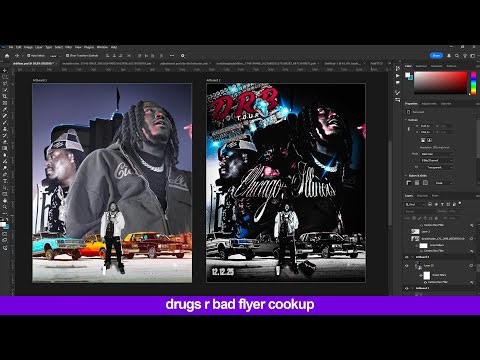Click the align left edges icon
Viewport: 480px width, 360px height.
pos(107,56)
